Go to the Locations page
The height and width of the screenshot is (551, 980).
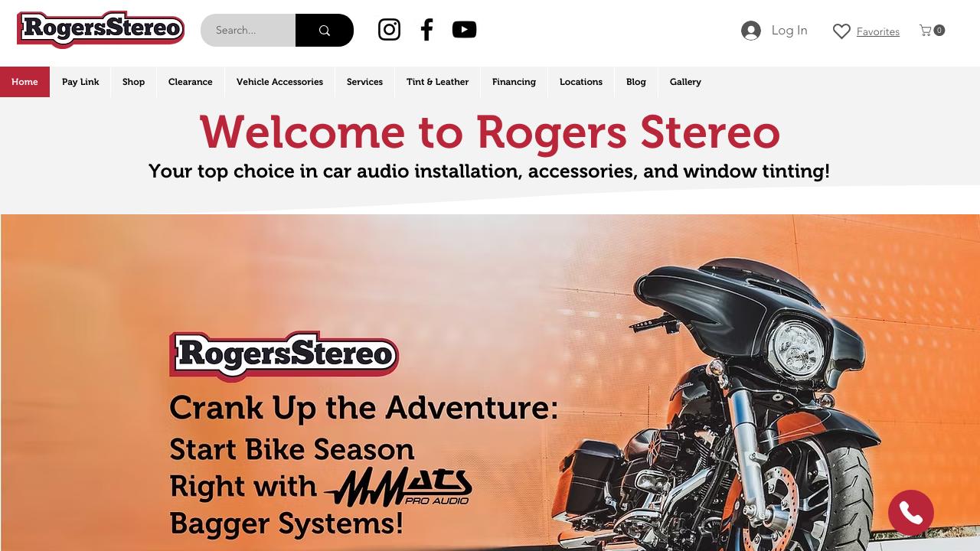581,82
